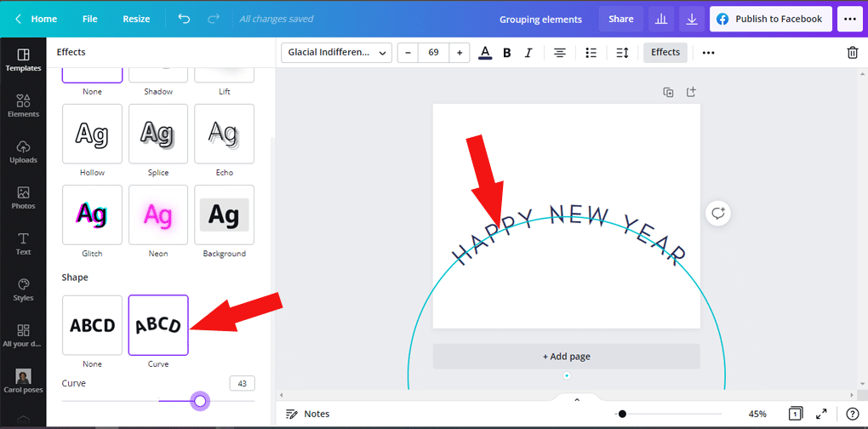Toggle bold formatting
Screen dimensions: 868x429
[x=506, y=53]
